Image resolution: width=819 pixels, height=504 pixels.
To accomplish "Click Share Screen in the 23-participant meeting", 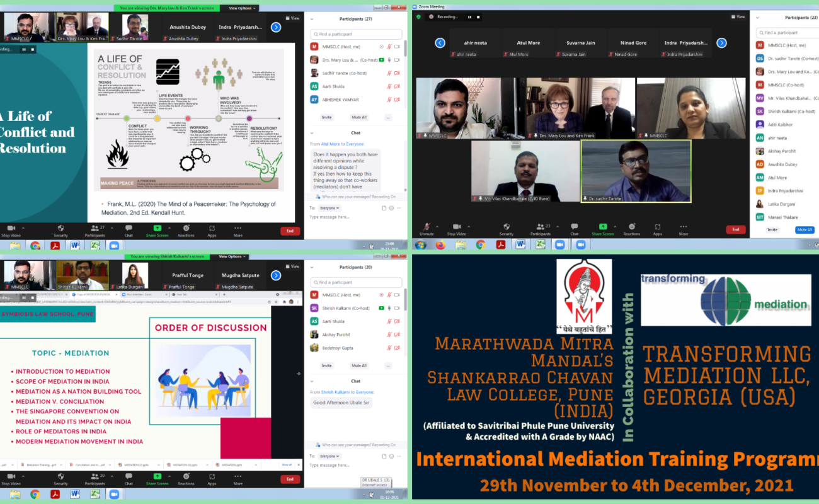I will tap(603, 228).
